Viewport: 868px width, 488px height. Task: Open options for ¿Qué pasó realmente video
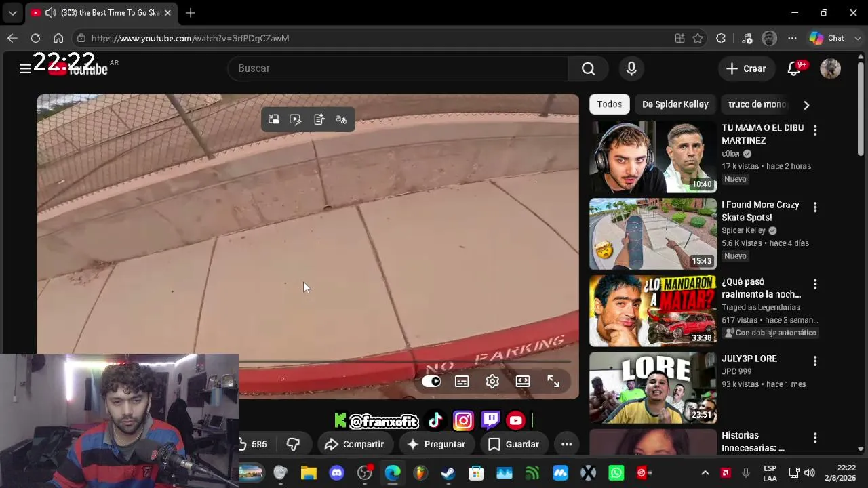click(815, 284)
